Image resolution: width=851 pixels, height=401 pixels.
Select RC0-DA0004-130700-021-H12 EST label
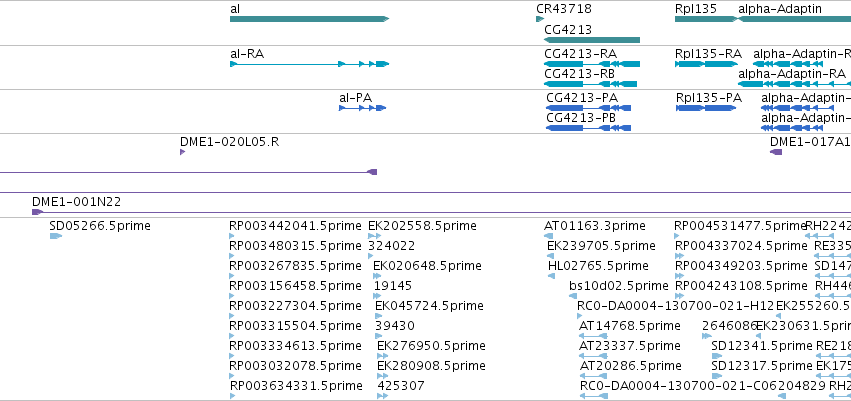[675, 306]
